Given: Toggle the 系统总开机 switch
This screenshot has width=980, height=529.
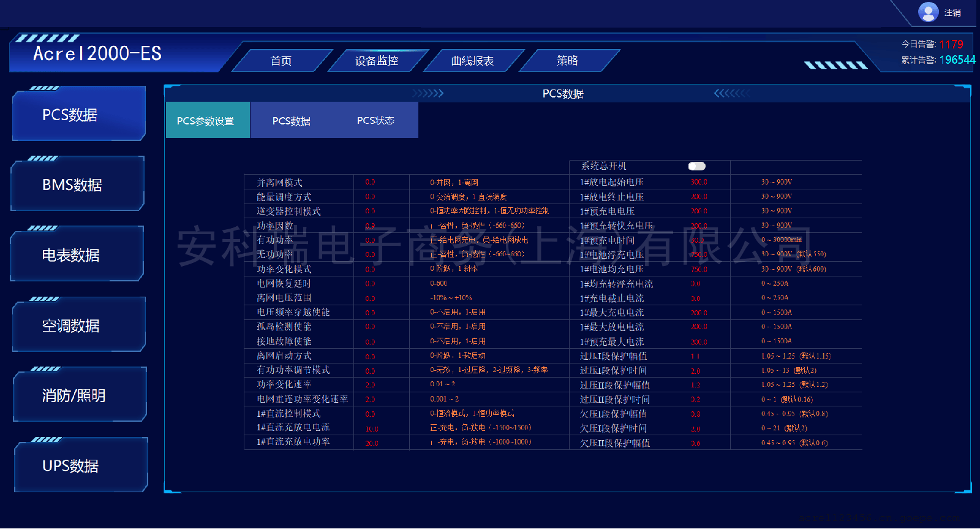Looking at the screenshot, I should [x=697, y=166].
